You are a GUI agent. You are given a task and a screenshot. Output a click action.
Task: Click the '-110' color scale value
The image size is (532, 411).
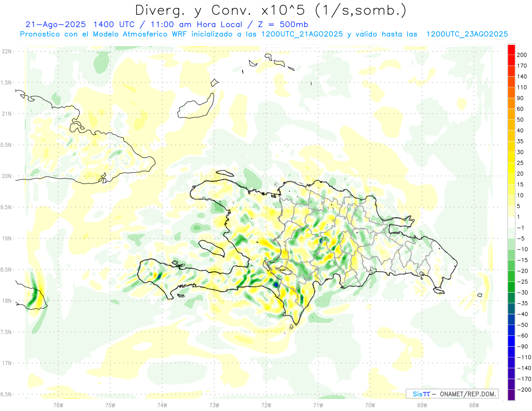click(523, 357)
